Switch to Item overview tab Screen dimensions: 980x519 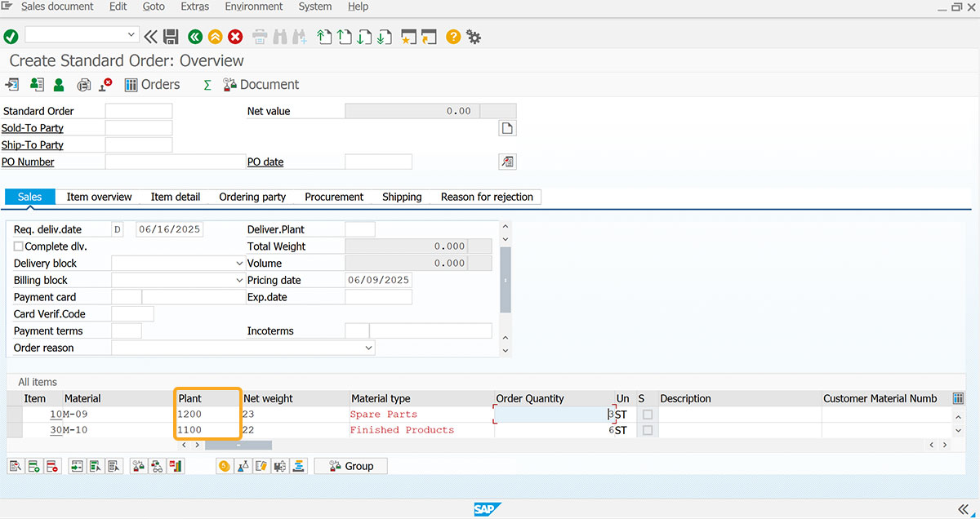pyautogui.click(x=99, y=197)
